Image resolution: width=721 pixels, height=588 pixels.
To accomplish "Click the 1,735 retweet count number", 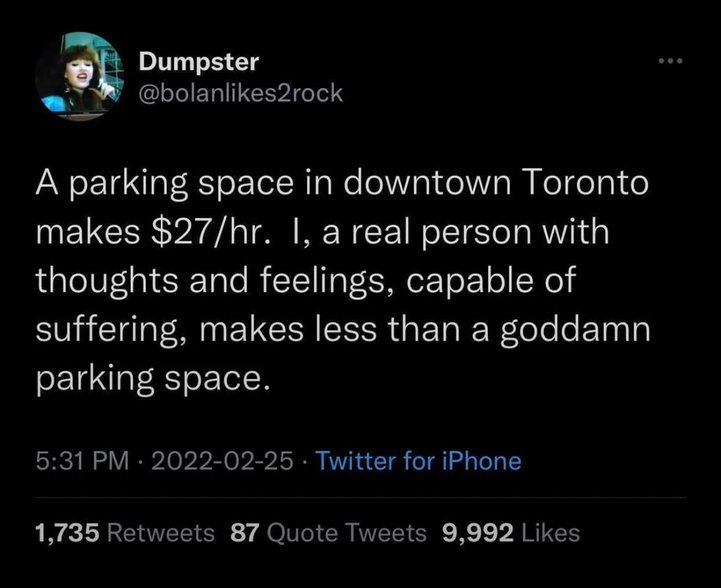I will tap(67, 532).
